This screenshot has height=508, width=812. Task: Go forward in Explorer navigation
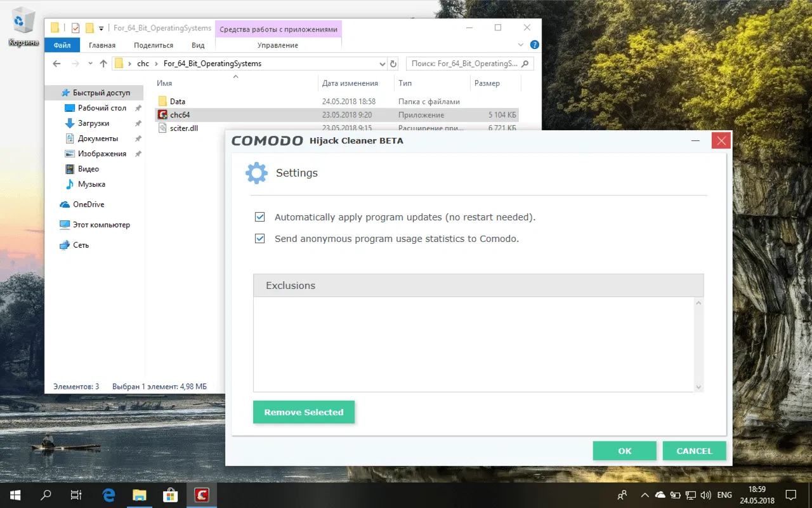[75, 63]
